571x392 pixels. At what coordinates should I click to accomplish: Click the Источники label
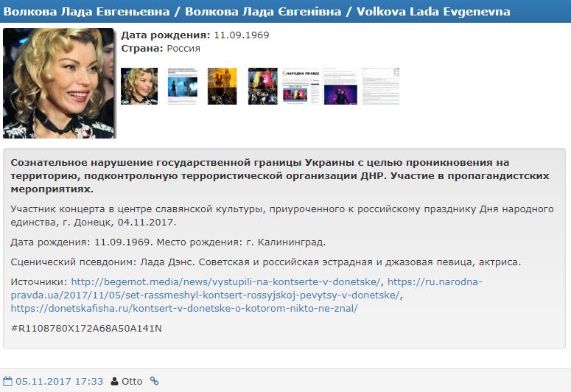[39, 281]
